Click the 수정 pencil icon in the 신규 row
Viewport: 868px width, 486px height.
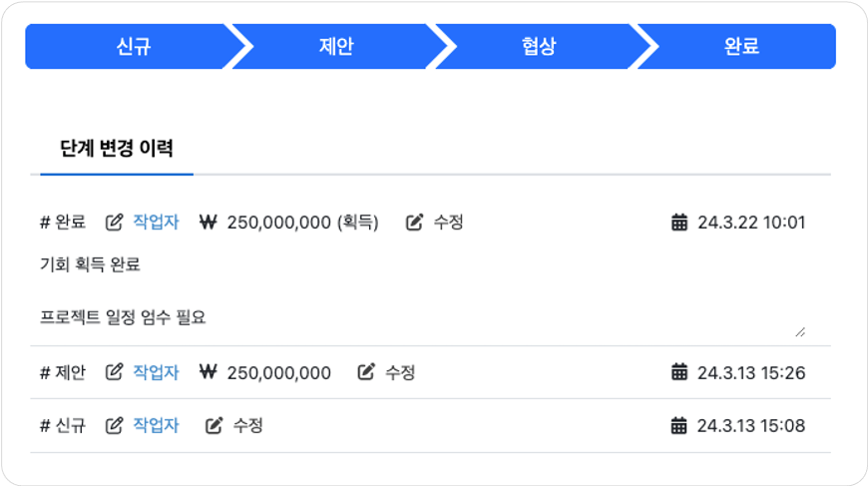pos(215,425)
